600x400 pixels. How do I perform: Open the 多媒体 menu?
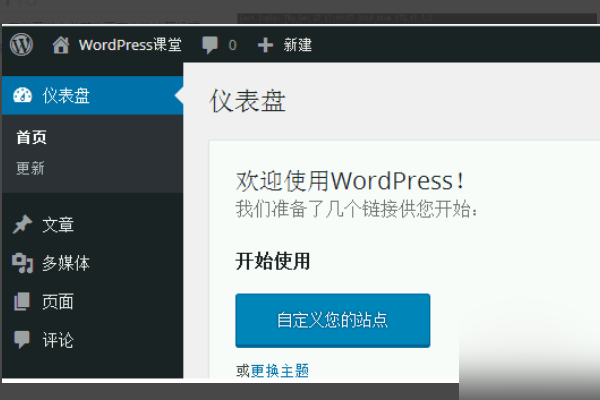point(66,263)
